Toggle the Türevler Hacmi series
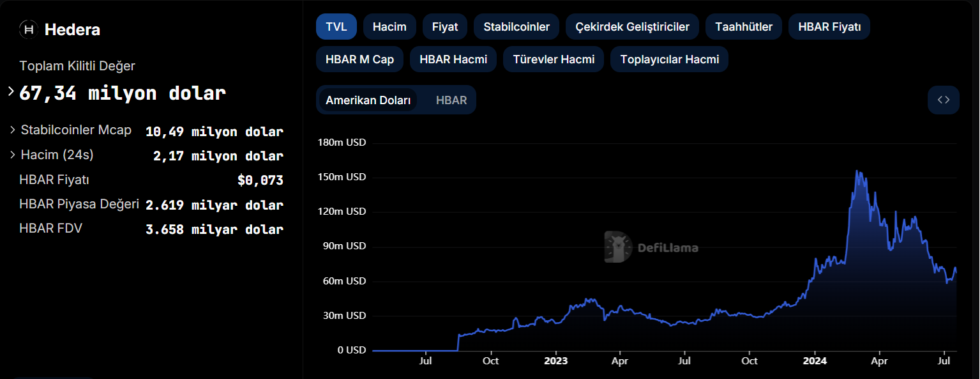The width and height of the screenshot is (980, 379). [554, 59]
